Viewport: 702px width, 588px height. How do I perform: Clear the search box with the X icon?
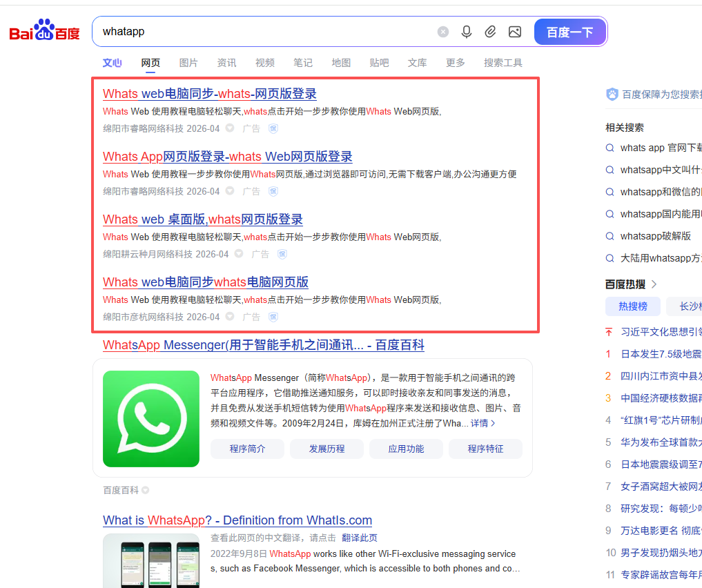point(443,32)
